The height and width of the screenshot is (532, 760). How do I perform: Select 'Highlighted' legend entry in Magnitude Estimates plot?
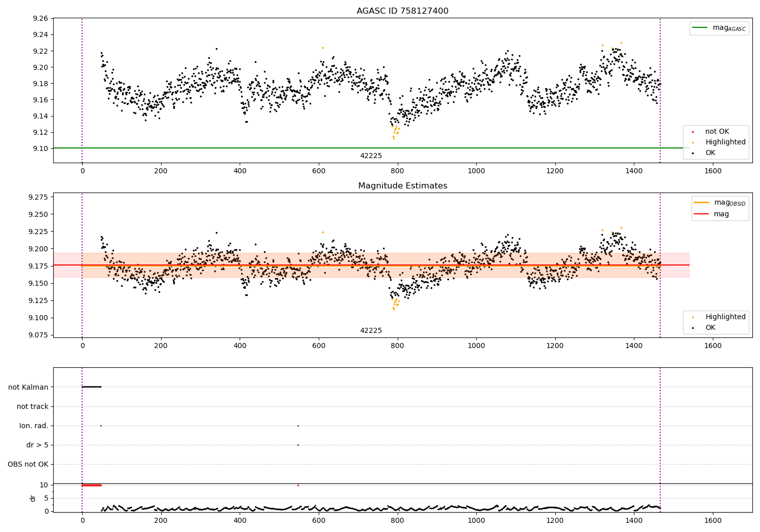pyautogui.click(x=719, y=317)
